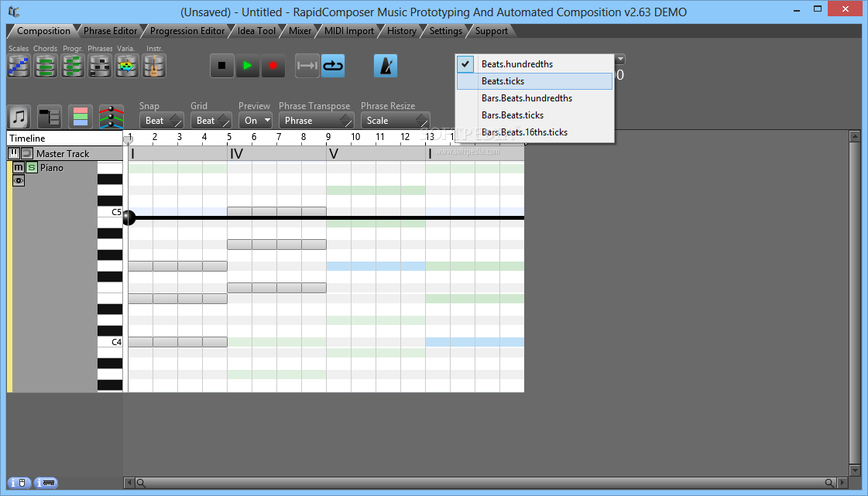Open the Preview On dropdown

click(x=256, y=121)
